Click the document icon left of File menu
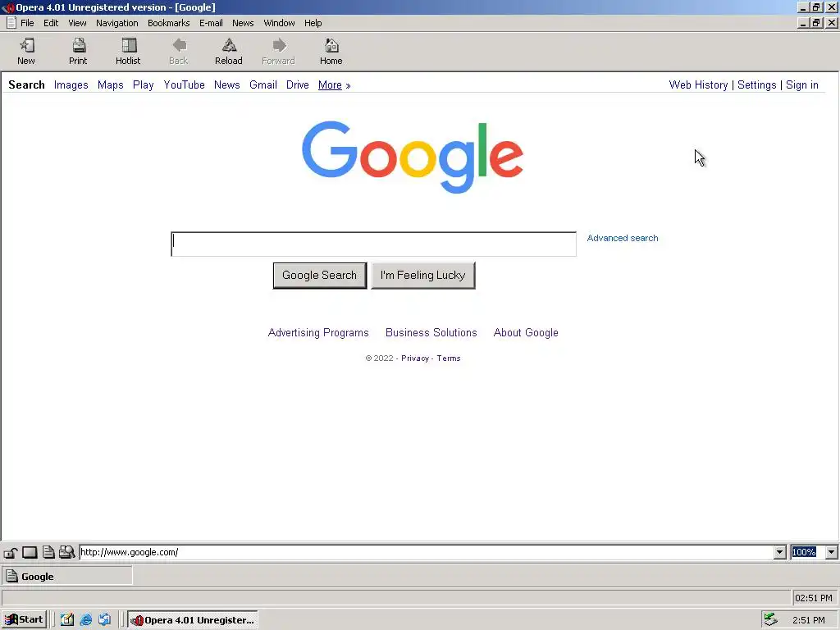 click(11, 23)
